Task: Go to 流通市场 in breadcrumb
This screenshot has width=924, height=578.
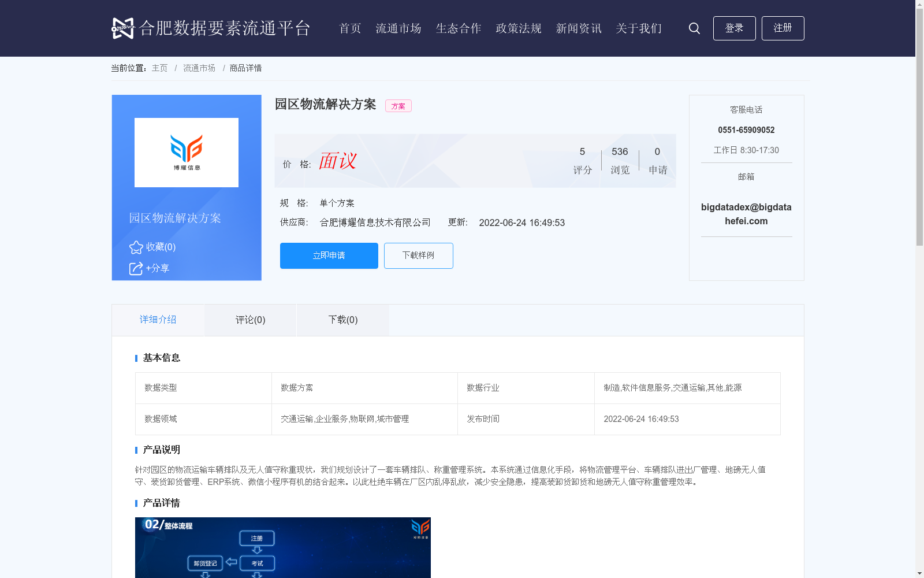Action: pos(199,68)
